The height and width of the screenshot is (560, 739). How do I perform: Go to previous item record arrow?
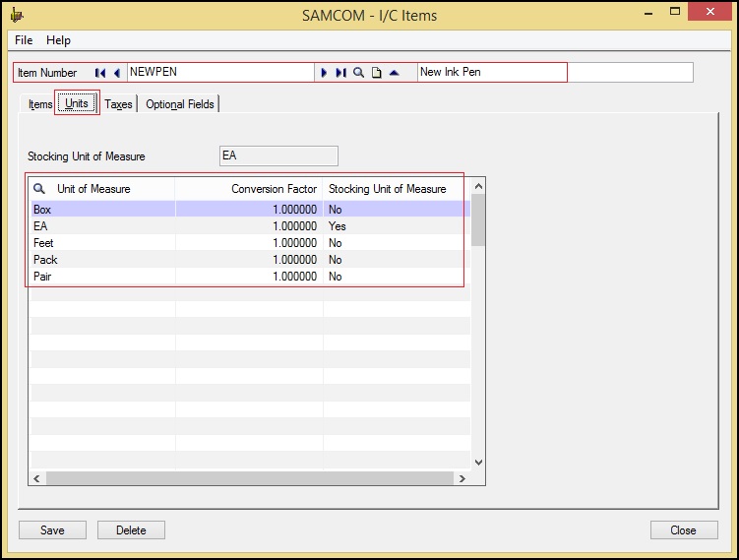[x=117, y=73]
